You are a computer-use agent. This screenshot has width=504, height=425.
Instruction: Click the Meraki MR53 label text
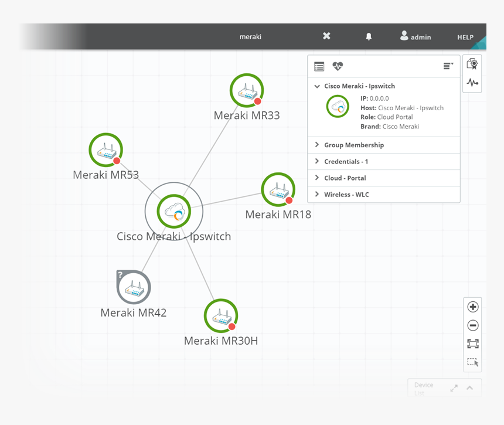(x=105, y=175)
